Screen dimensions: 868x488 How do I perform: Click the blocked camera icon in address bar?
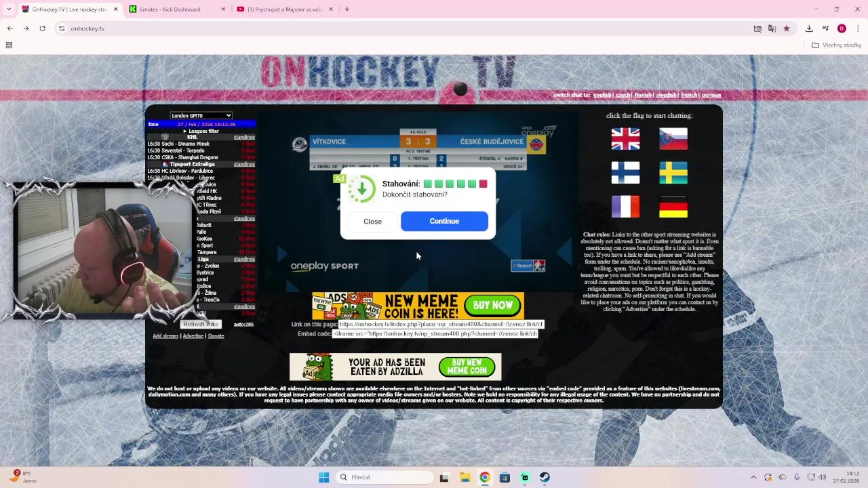pos(757,28)
